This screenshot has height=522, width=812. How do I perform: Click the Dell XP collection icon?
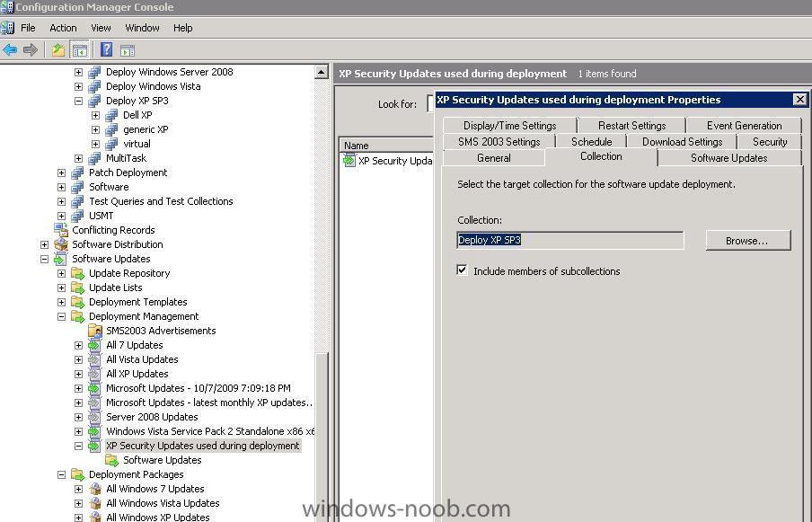click(111, 115)
